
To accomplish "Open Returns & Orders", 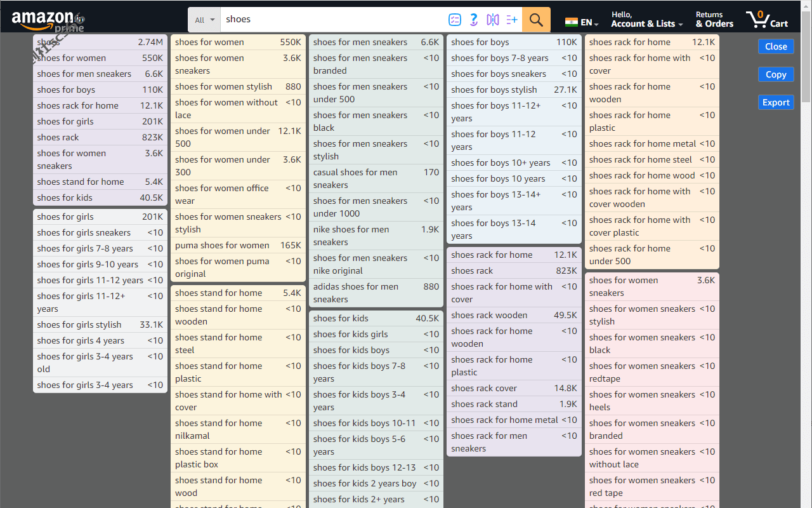I will [x=714, y=20].
